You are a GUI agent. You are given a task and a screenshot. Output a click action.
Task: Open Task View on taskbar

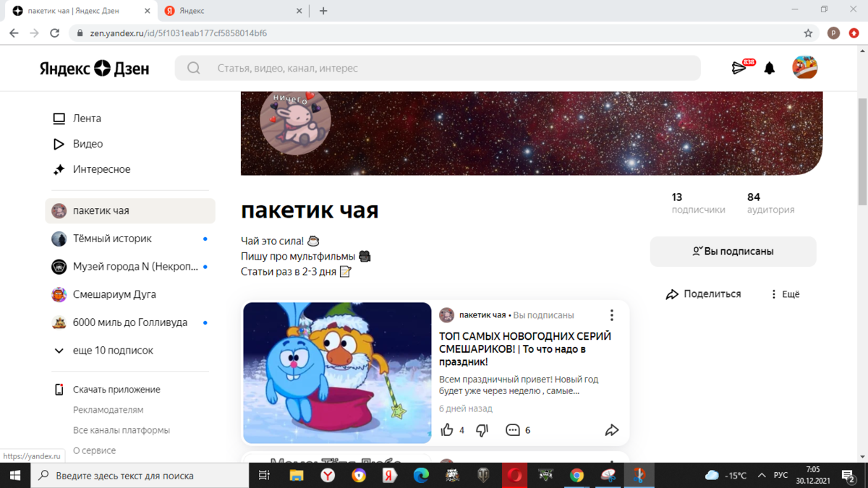click(265, 475)
